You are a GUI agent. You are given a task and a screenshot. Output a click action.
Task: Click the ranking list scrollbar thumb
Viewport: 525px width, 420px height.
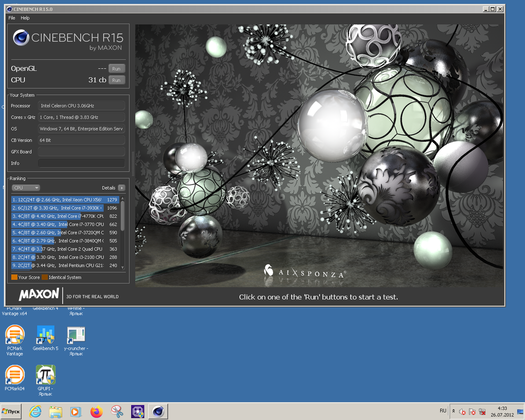coord(122,216)
